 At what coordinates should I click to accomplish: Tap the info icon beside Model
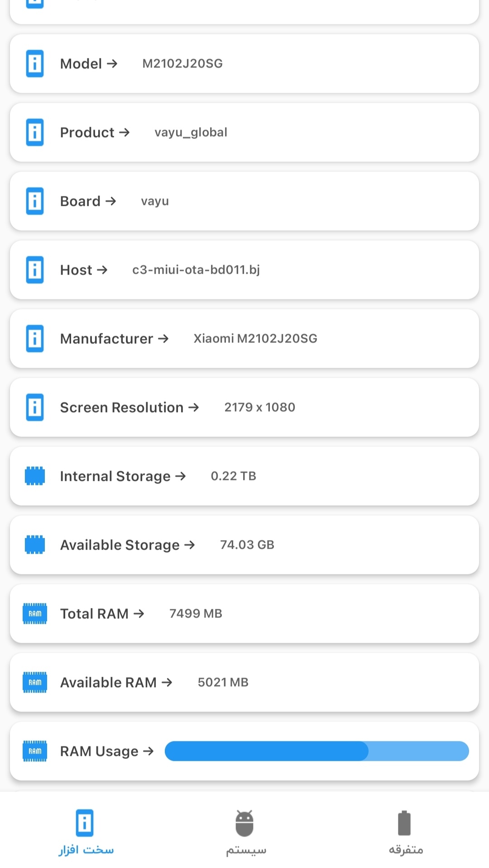tap(35, 64)
